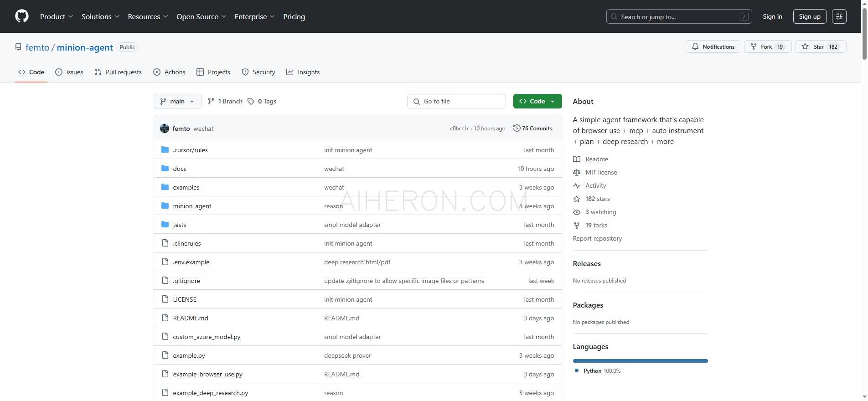The height and width of the screenshot is (401, 868).
Task: Switch to the Pull requests tab
Action: (x=118, y=72)
